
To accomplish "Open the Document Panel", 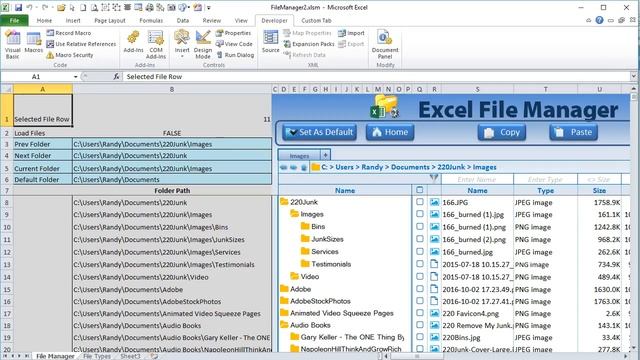I will coord(385,45).
